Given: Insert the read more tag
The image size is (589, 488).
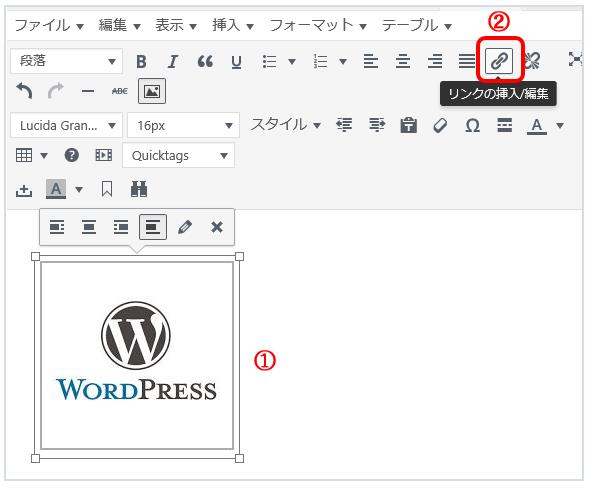Looking at the screenshot, I should 504,124.
